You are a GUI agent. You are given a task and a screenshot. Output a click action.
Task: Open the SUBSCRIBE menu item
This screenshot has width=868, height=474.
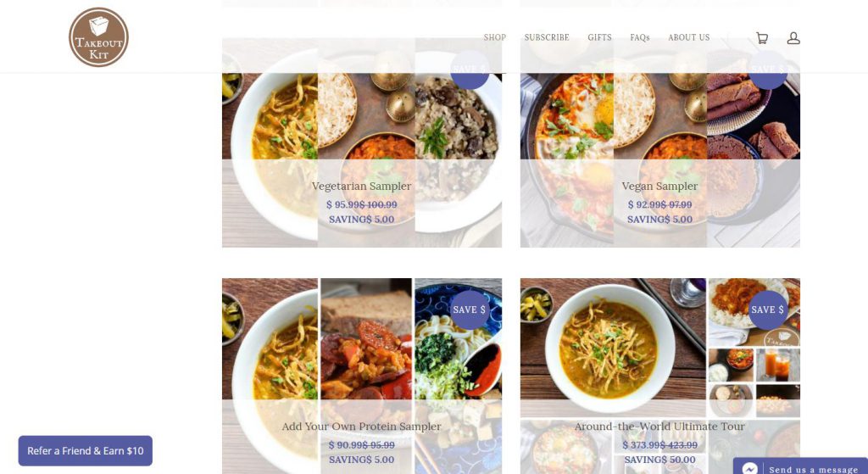547,37
